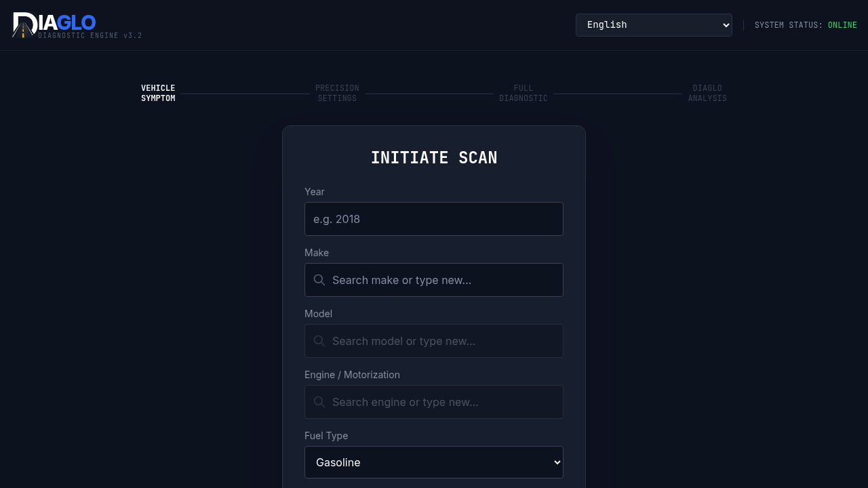Click the Year input field
Image resolution: width=868 pixels, height=488 pixels.
coord(433,219)
